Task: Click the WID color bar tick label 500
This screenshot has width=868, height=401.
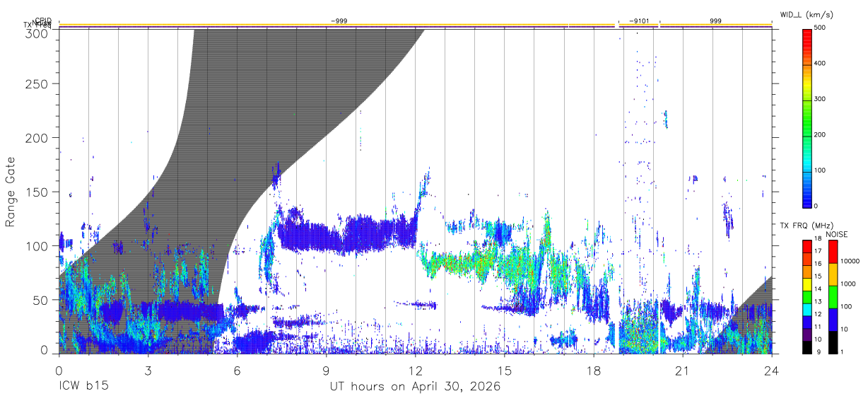Action: coord(821,28)
